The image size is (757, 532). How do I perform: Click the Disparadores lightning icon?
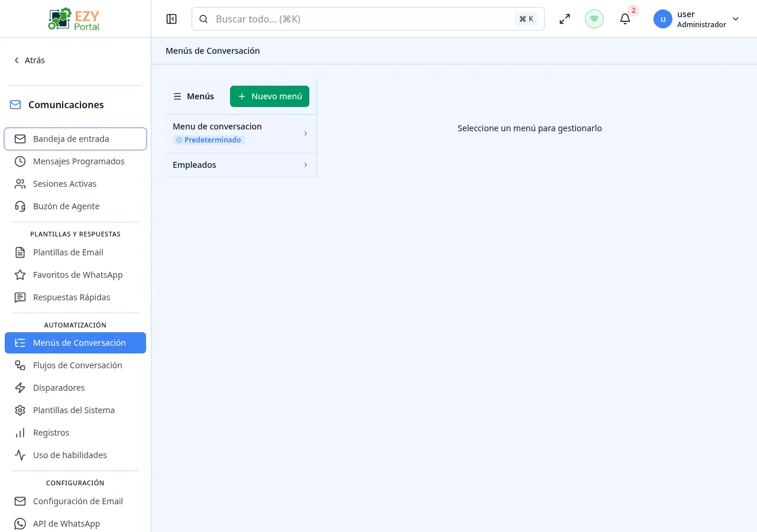(20, 388)
